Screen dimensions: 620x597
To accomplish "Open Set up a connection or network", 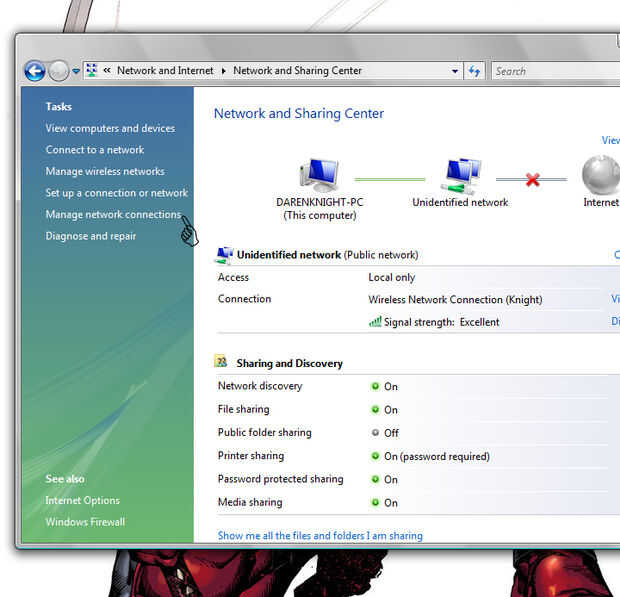I will pyautogui.click(x=117, y=193).
